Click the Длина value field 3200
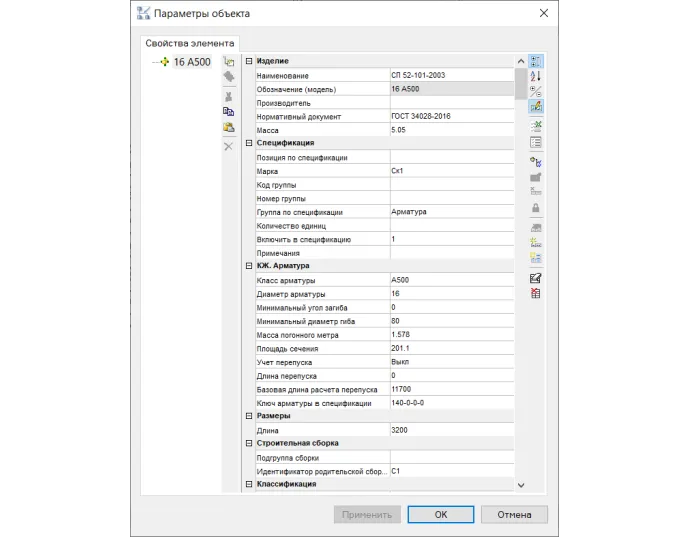 (450, 430)
